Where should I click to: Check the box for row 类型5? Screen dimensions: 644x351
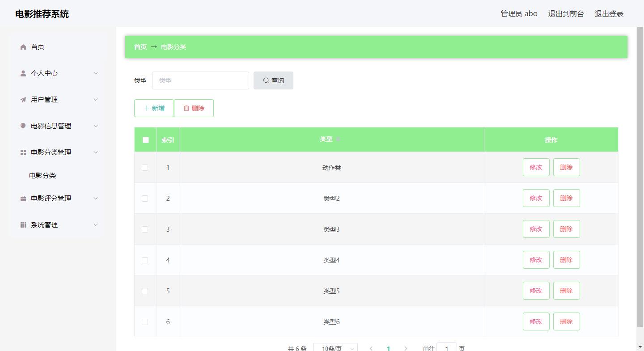[145, 291]
